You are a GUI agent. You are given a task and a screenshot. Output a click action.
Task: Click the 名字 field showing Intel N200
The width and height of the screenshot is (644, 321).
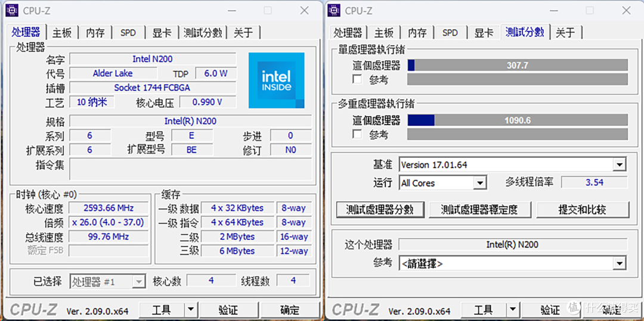(x=153, y=59)
